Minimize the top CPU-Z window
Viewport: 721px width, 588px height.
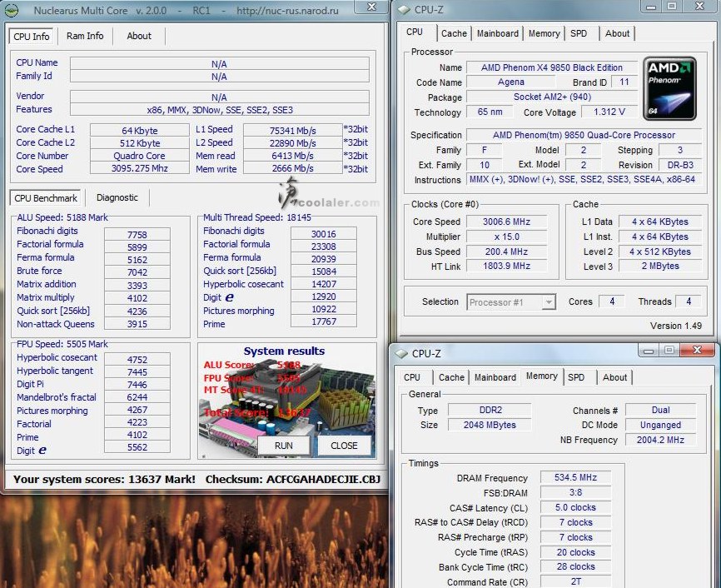tap(651, 7)
